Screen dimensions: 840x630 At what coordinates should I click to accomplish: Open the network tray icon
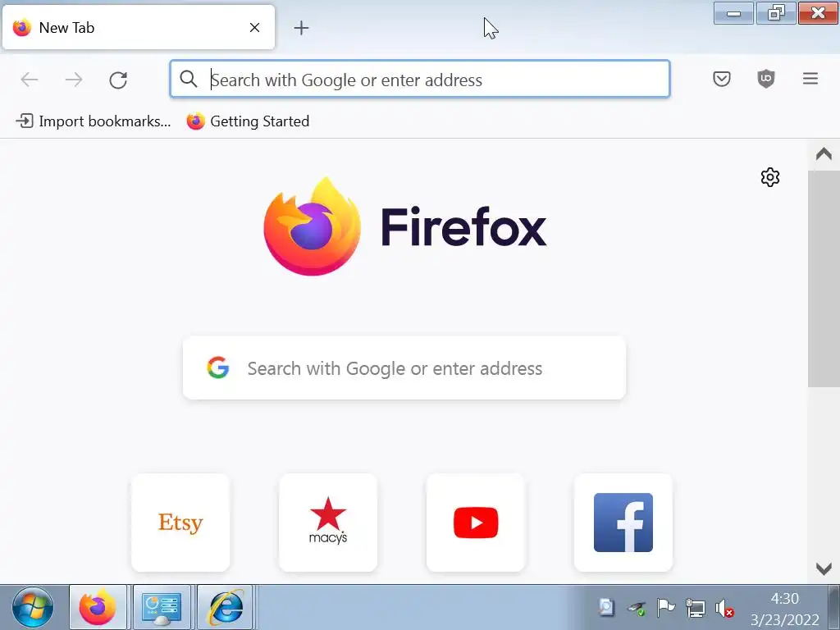695,608
